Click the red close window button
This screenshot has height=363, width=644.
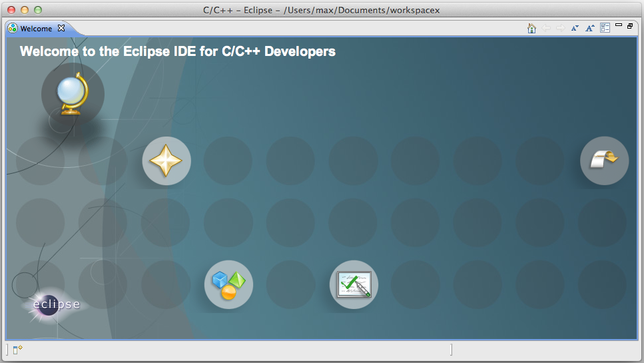click(11, 10)
